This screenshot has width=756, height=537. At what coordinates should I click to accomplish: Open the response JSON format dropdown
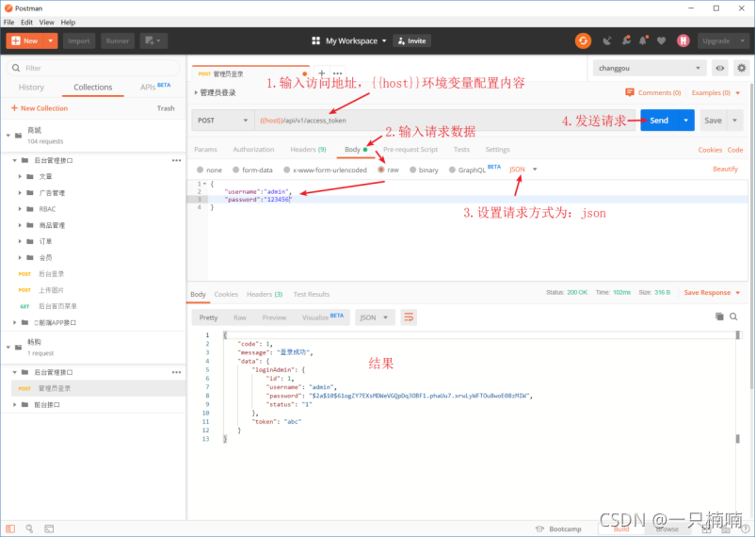pos(374,317)
